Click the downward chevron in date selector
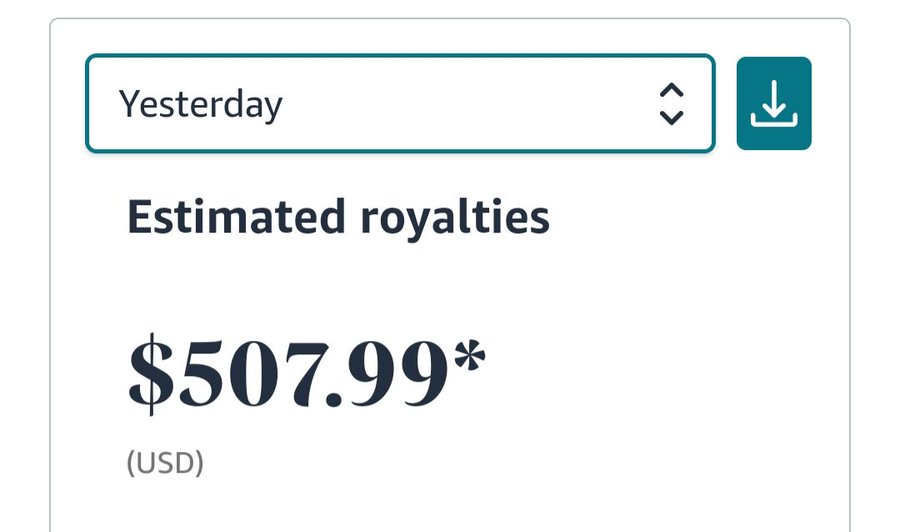 (671, 117)
